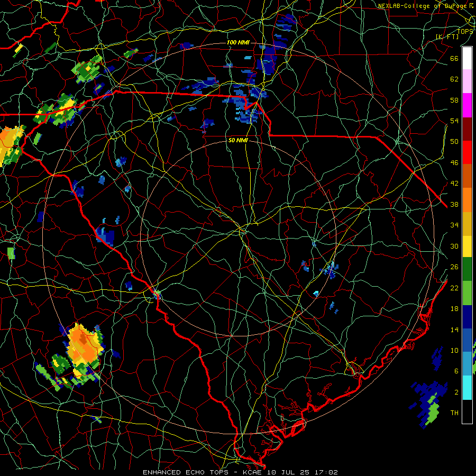Screen dimensions: 476x476
Task: Click the legend value 58
Action: 454,100
